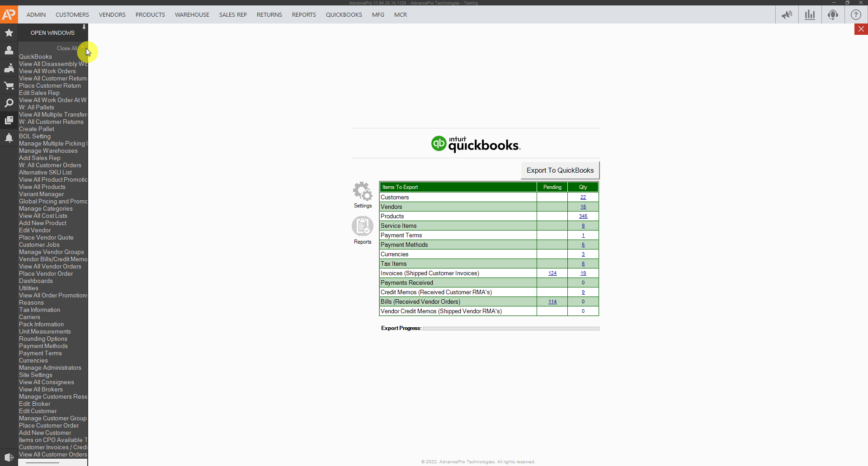Click the megaphone announcements icon

(787, 14)
